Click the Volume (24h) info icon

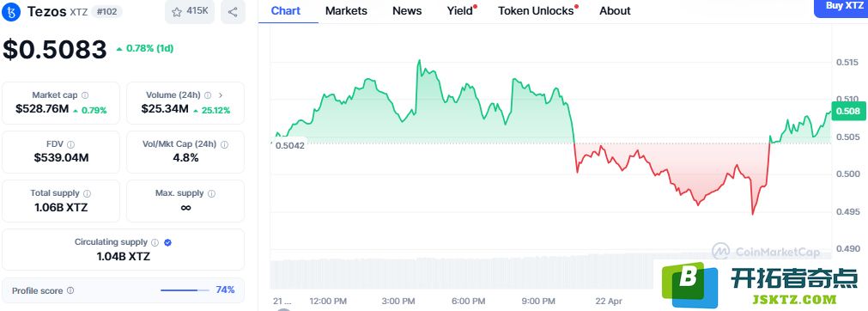[x=208, y=95]
